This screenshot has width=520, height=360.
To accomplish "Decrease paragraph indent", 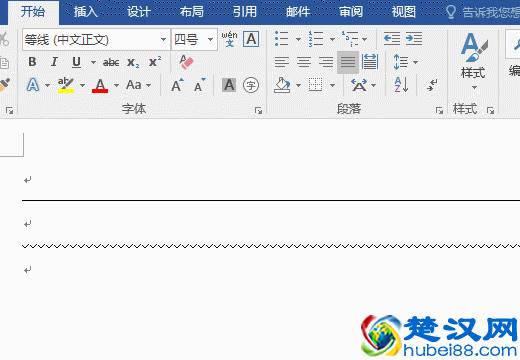I will [x=392, y=39].
